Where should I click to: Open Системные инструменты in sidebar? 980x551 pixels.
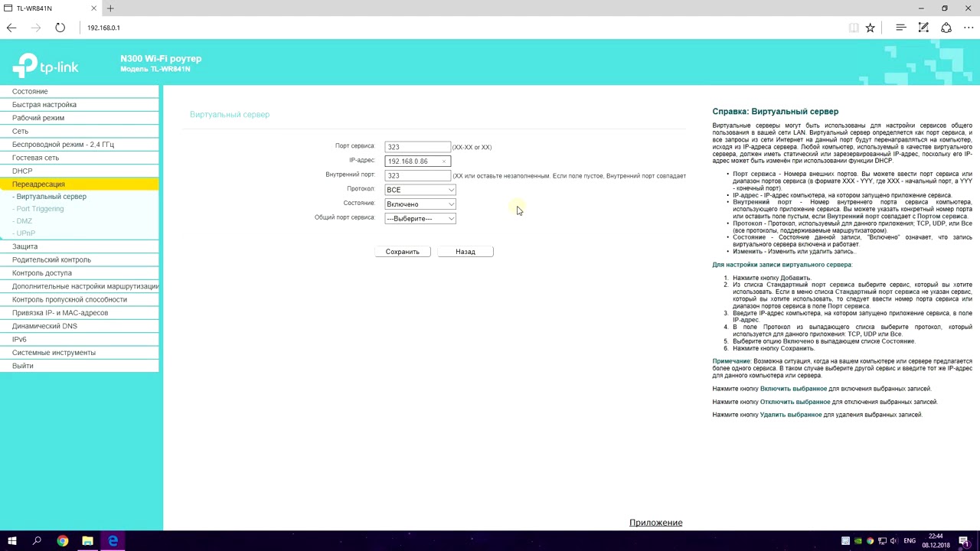54,353
